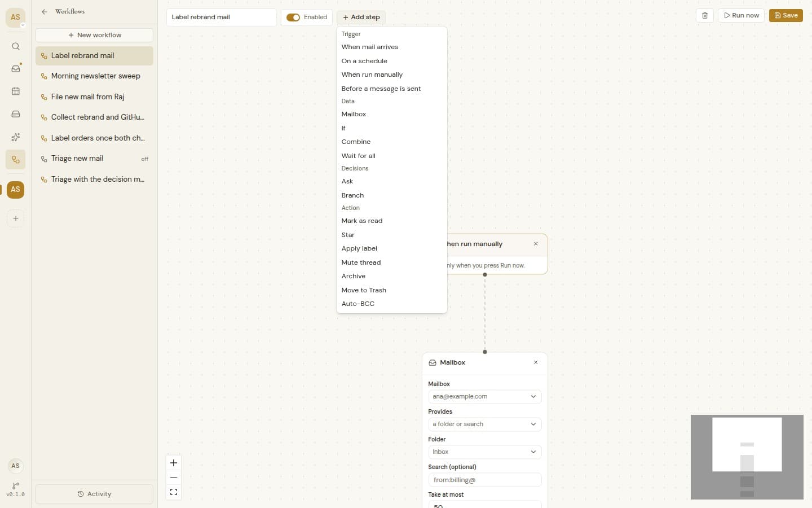This screenshot has height=508, width=812.
Task: Open the Morning newsletter sweep workflow
Action: (x=94, y=76)
